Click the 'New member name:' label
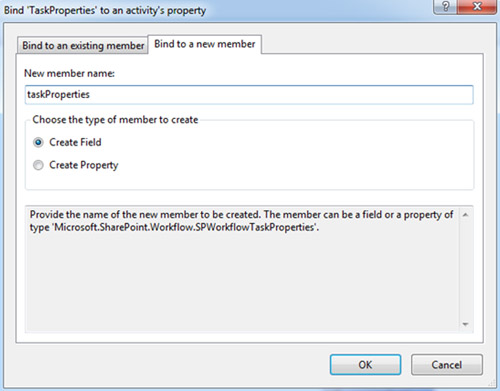500x391 pixels. coord(69,73)
